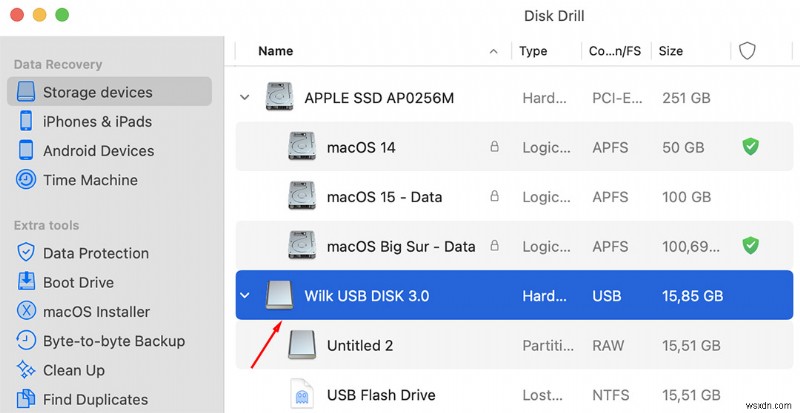Click the macOS 15 - Data volume icon
Viewport: 800px width, 413px height.
(x=302, y=196)
